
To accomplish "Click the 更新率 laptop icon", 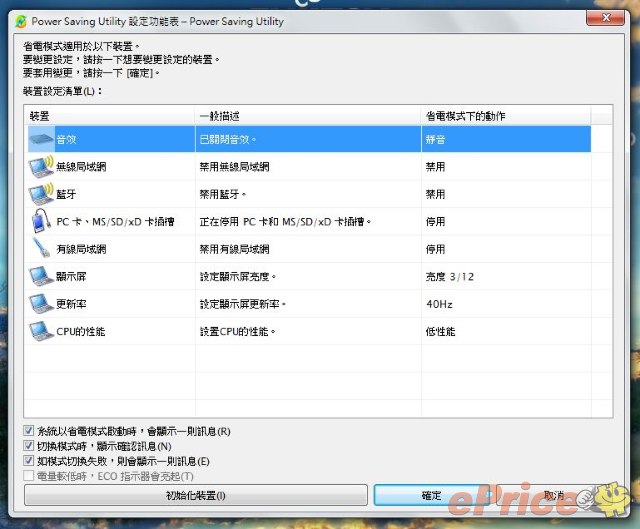I will [41, 303].
